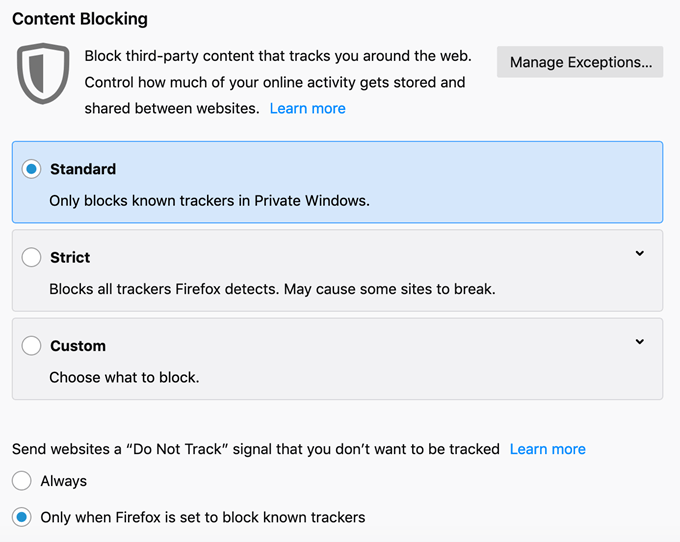Click the bold Standard label text

point(83,169)
